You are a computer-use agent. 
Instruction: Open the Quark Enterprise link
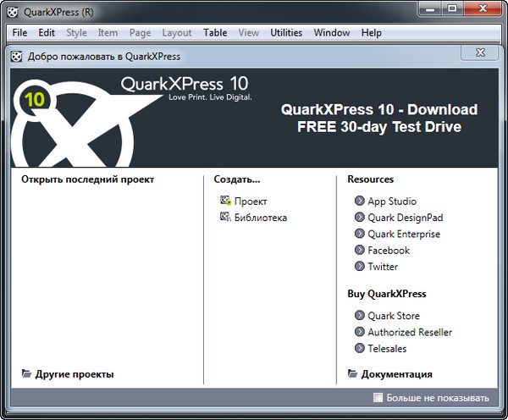403,235
